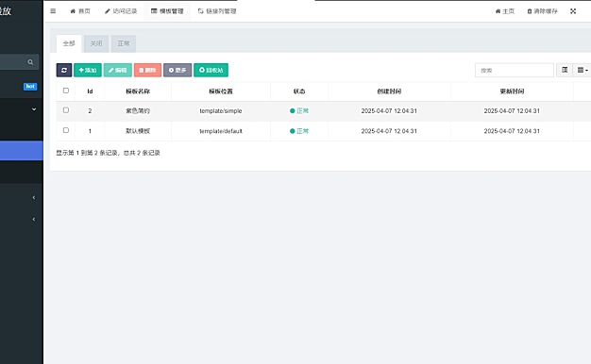
Task: Switch to the 首页 home tab
Action: point(80,11)
